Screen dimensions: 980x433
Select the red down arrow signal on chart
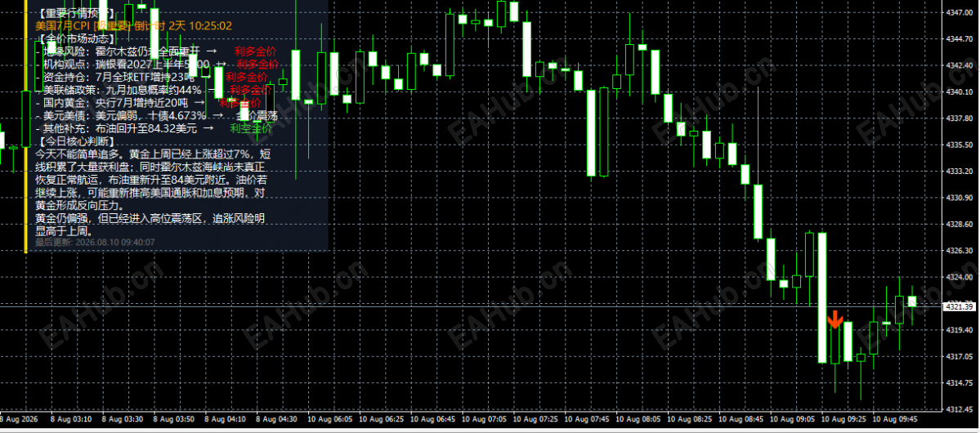[x=835, y=319]
